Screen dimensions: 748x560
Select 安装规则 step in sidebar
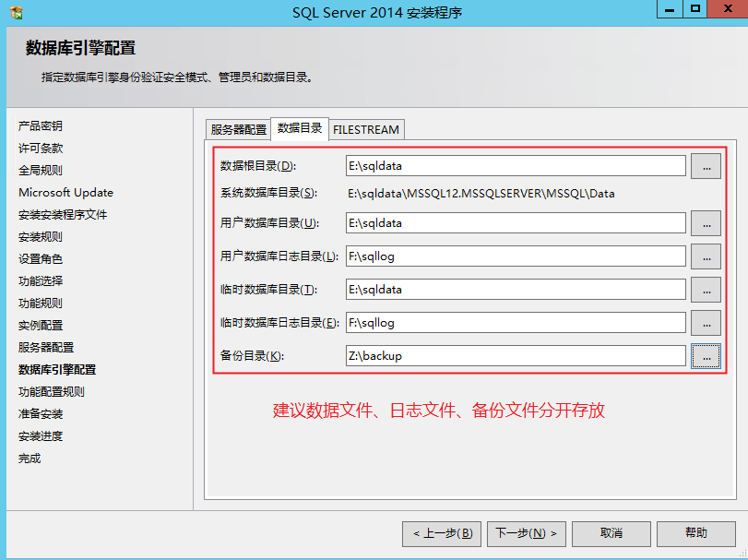pos(41,237)
